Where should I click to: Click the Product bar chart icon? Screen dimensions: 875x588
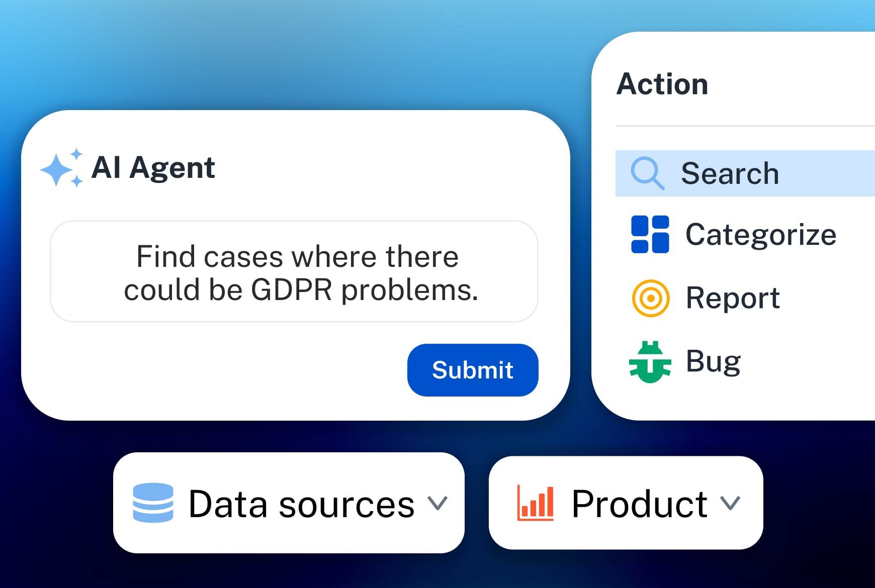pos(536,503)
